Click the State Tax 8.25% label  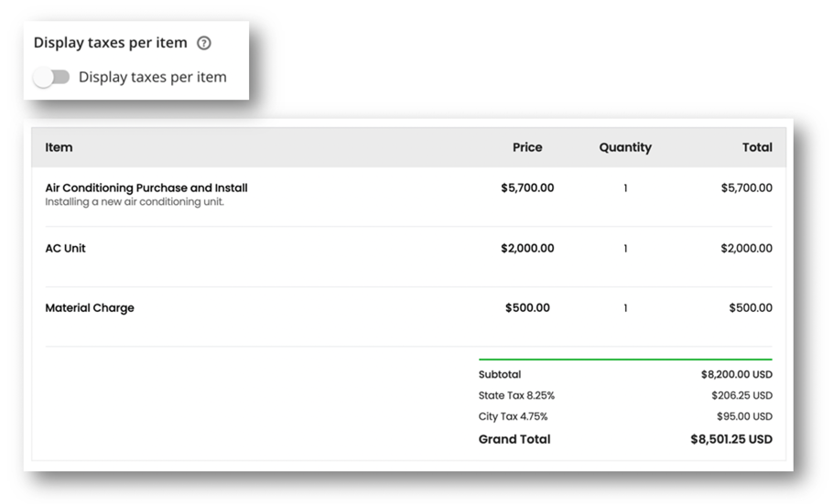tap(516, 396)
